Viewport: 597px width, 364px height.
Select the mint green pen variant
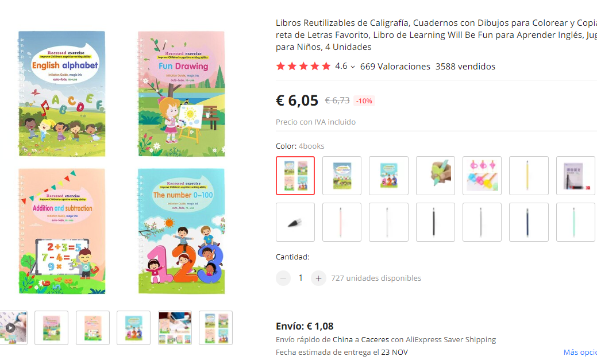pos(575,222)
